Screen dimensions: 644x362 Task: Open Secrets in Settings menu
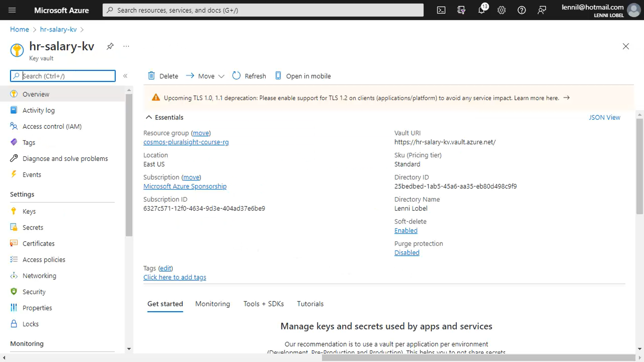coord(33,227)
